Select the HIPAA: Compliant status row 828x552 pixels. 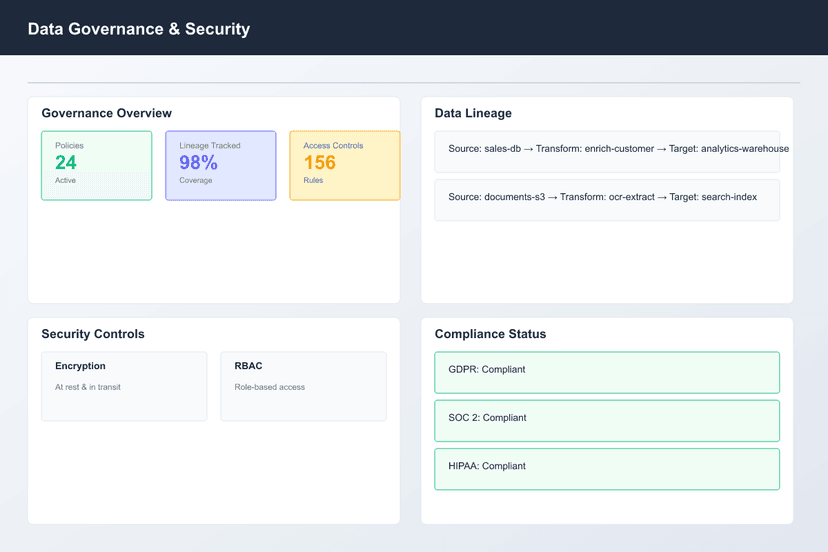[607, 469]
